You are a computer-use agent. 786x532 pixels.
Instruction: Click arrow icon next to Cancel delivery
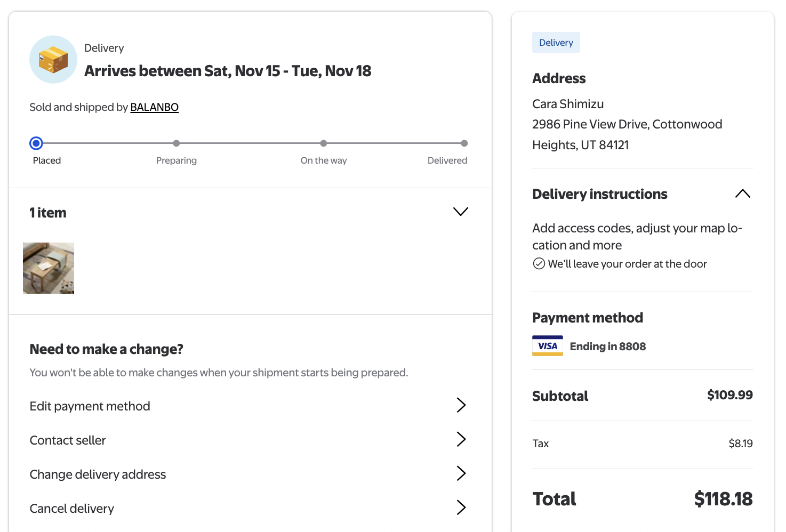(461, 507)
